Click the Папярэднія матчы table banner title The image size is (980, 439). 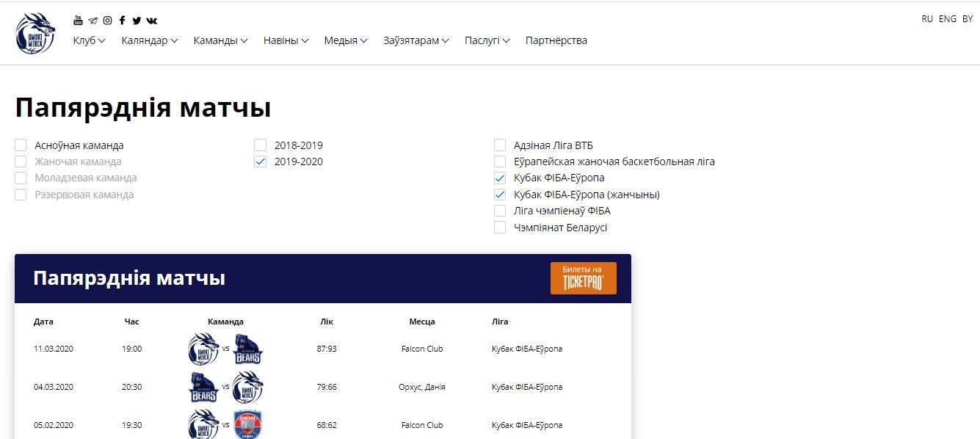pyautogui.click(x=129, y=278)
